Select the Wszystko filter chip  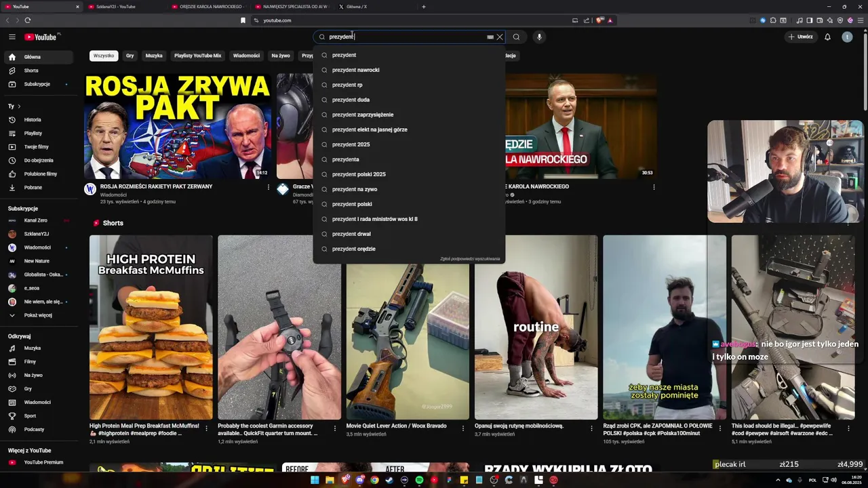click(104, 56)
